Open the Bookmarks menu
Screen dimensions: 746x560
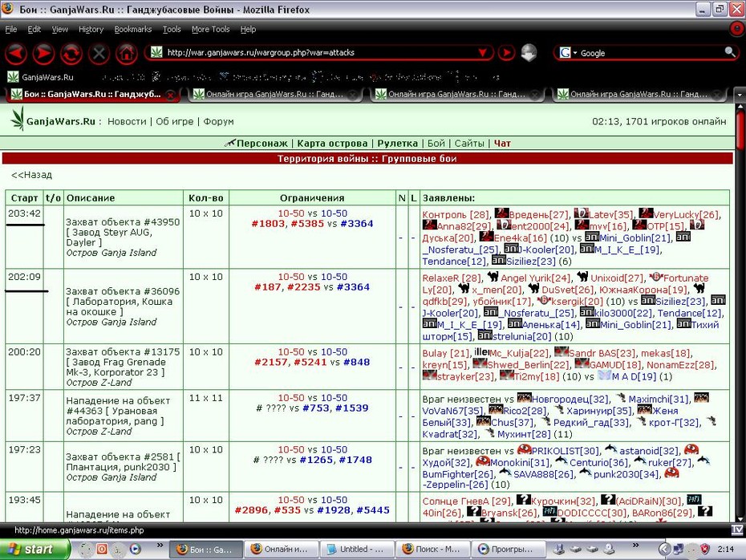point(132,29)
